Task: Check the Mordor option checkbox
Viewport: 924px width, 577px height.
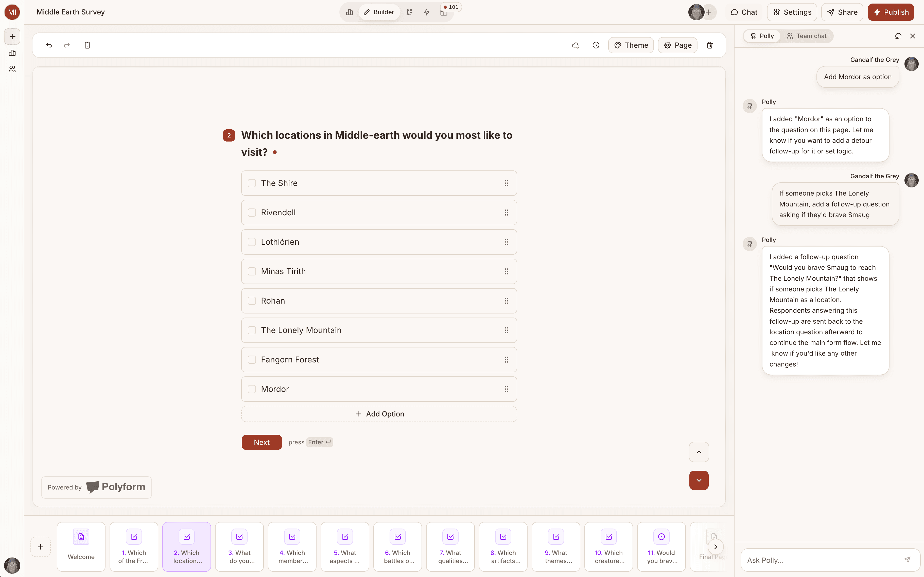Action: point(252,389)
